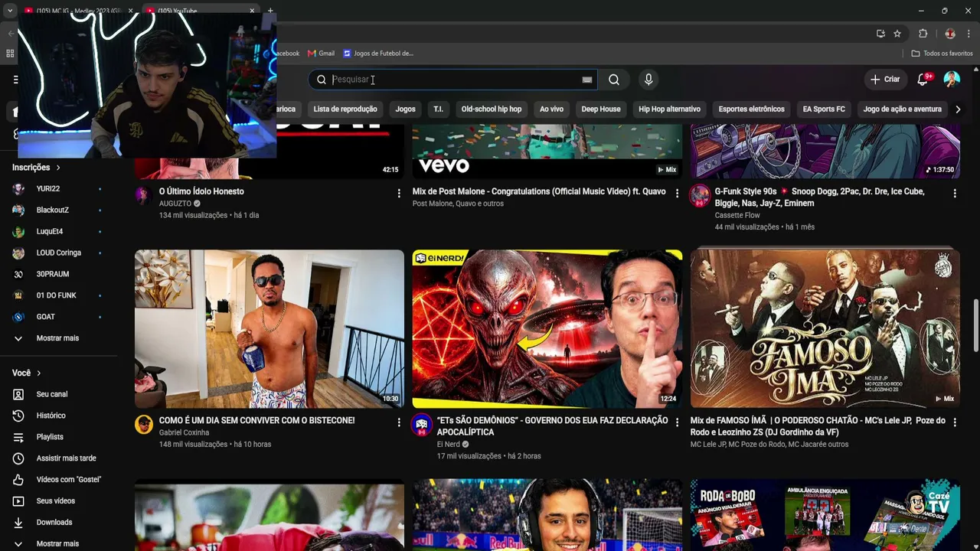Select the T.I. category chip
Screen dimensions: 980x551
pyautogui.click(x=438, y=109)
